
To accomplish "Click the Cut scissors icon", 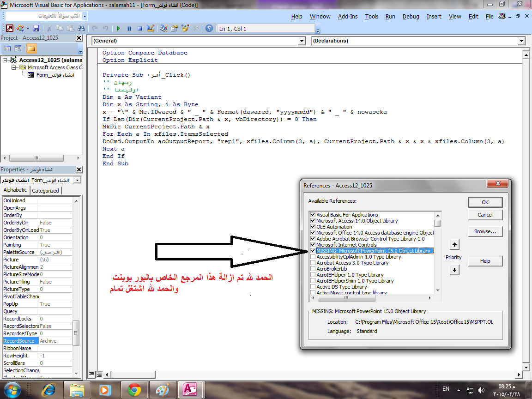I will pyautogui.click(x=49, y=29).
